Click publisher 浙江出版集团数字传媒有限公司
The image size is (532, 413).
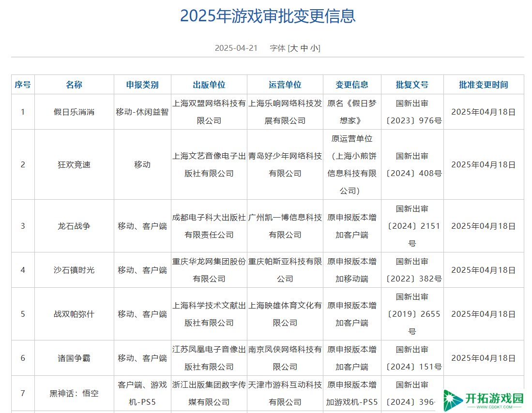tap(209, 393)
